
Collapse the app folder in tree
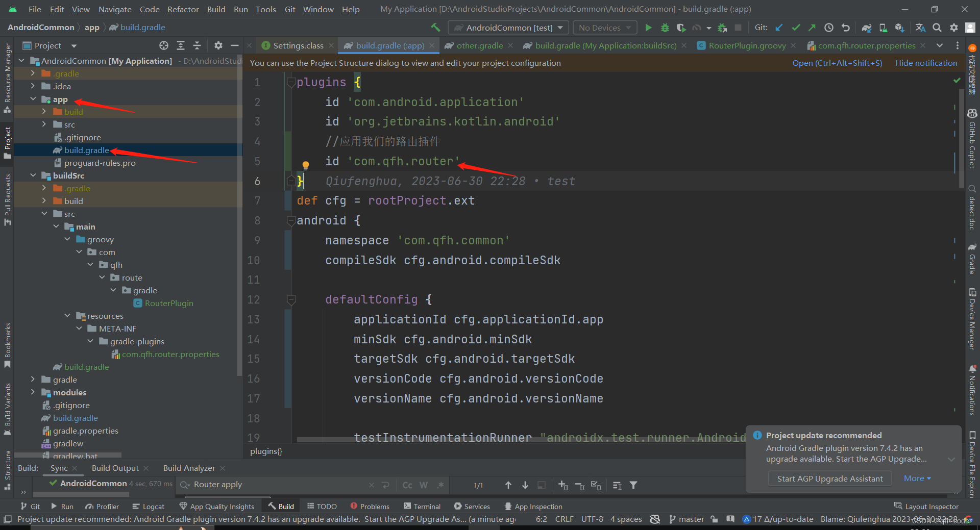[33, 99]
